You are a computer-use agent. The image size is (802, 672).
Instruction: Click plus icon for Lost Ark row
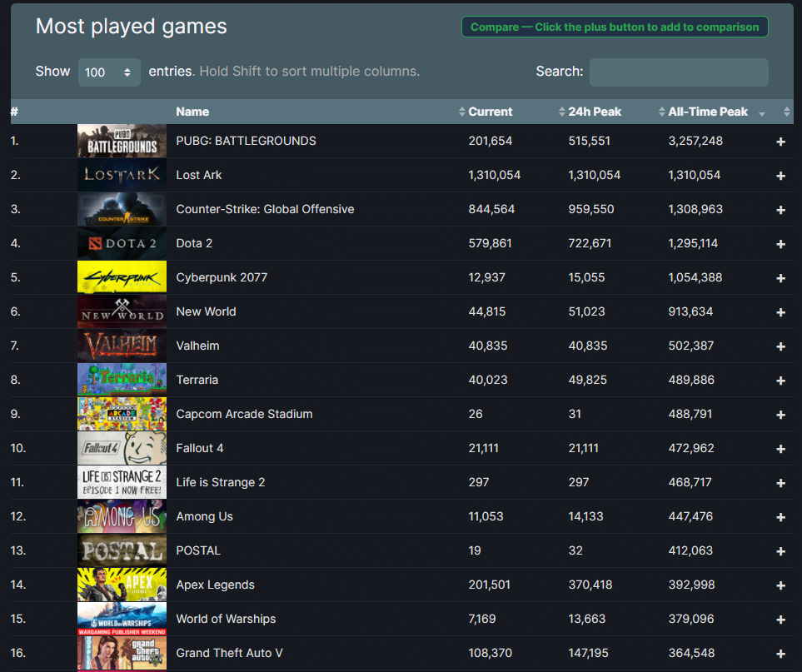click(780, 176)
